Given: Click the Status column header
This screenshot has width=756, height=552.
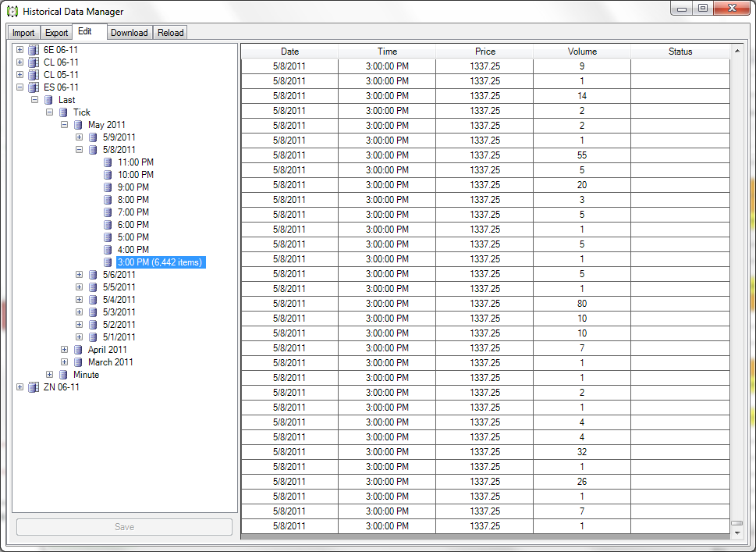Looking at the screenshot, I should 680,52.
